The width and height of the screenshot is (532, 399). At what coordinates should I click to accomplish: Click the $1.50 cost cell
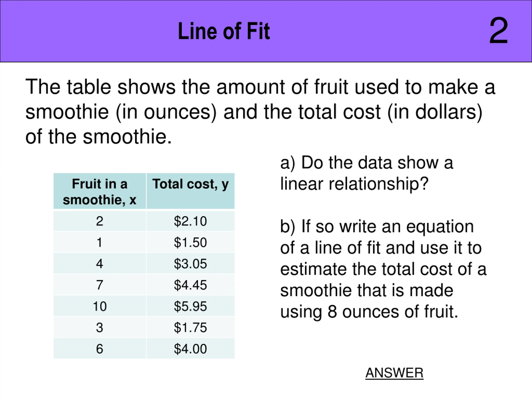[x=191, y=242]
